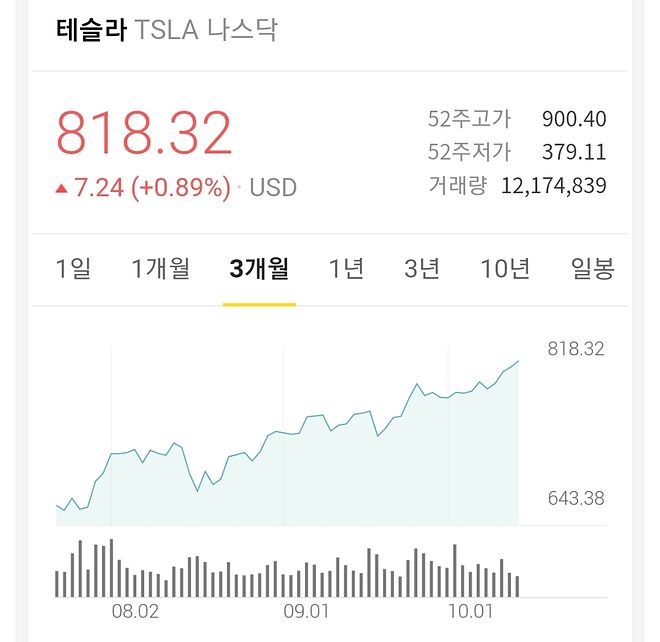Select the 1일 chart tab

(x=73, y=268)
